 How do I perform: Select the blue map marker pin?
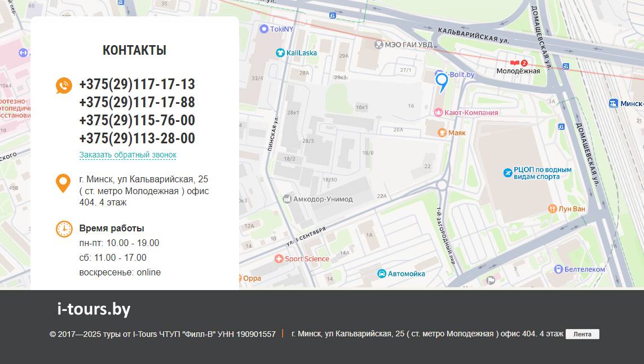coord(442,82)
